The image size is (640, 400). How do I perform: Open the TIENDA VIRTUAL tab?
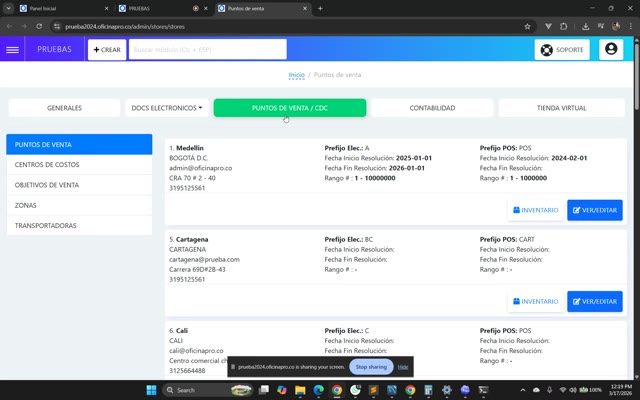pos(561,108)
